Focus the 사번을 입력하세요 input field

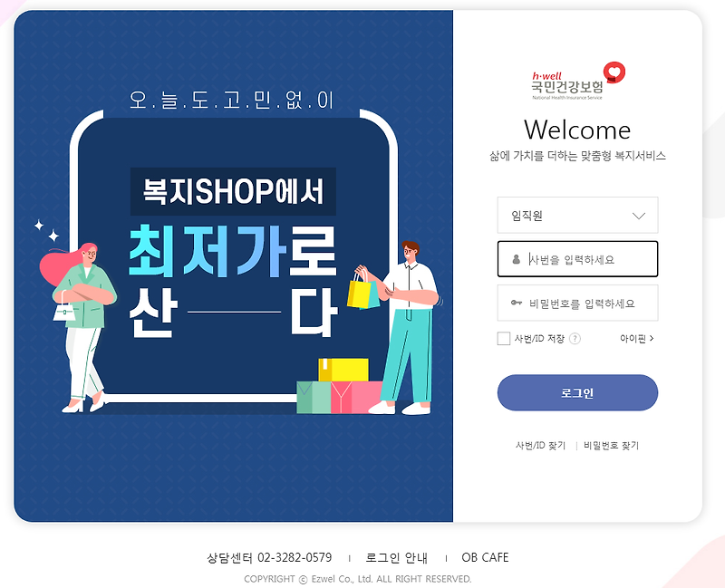tap(577, 259)
